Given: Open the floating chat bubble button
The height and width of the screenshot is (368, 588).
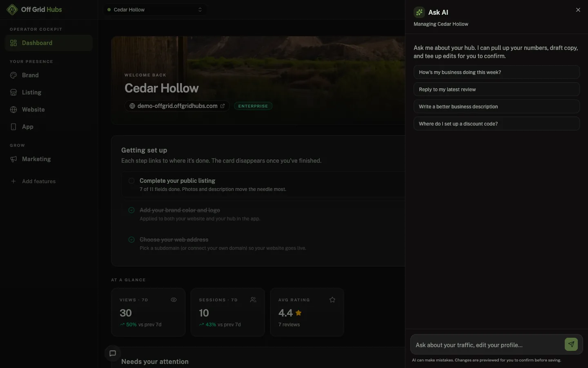Looking at the screenshot, I should point(113,353).
